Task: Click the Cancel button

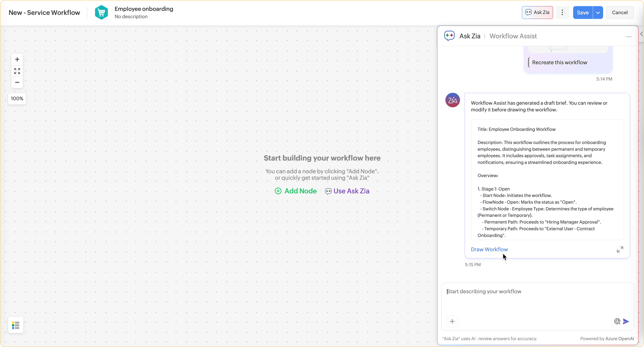Action: pos(619,12)
